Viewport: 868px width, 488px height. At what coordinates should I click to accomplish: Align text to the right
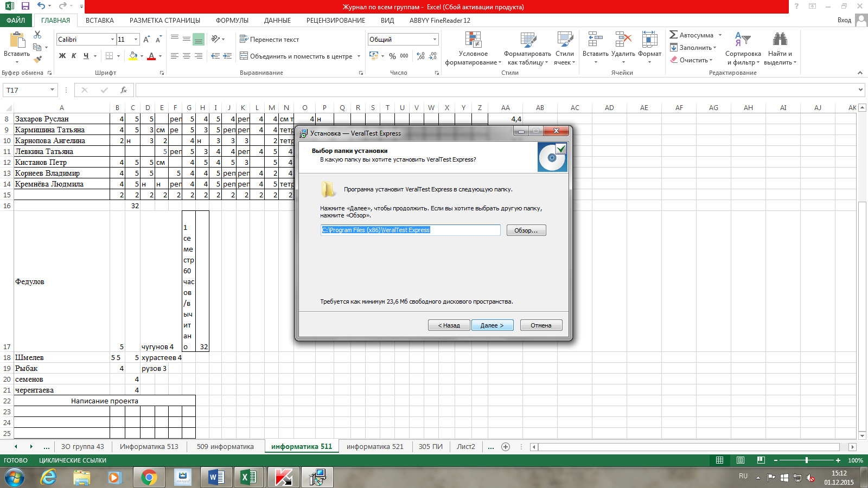pos(199,56)
